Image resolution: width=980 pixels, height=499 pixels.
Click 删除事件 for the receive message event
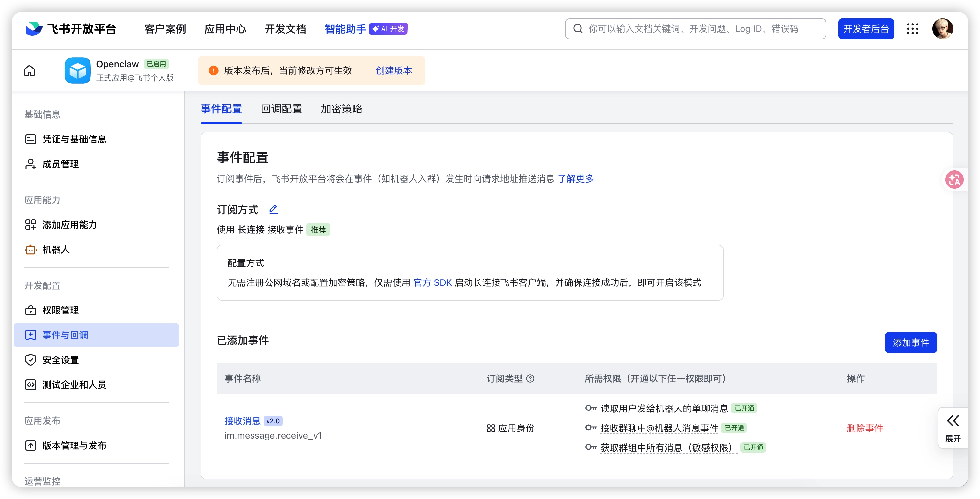pyautogui.click(x=864, y=428)
